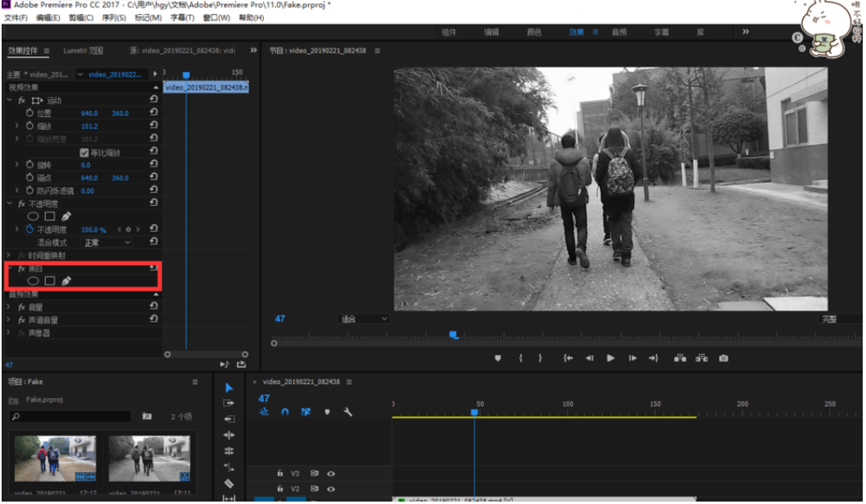Click the 640.0 position X value

coord(89,114)
